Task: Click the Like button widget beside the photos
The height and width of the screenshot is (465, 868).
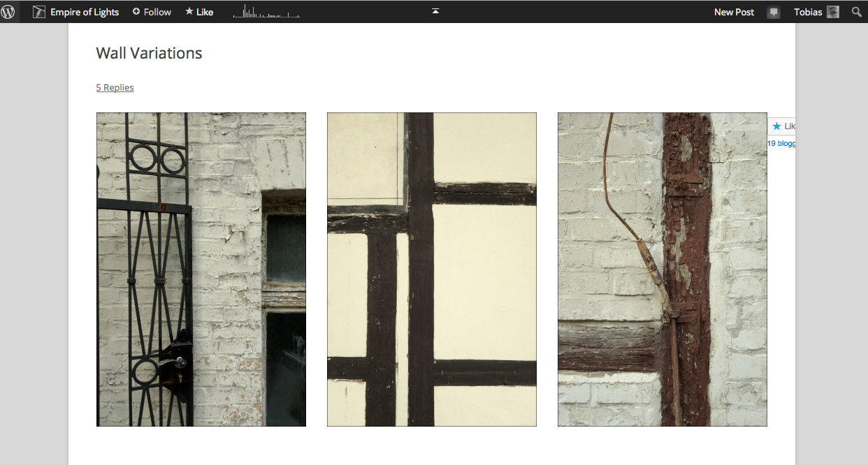Action: click(783, 126)
